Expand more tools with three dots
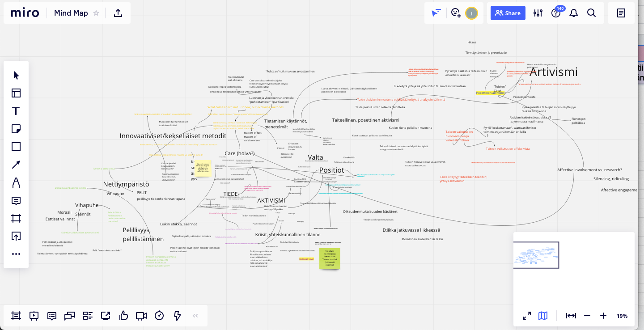Screen dimensions: 644x330 pos(16,254)
